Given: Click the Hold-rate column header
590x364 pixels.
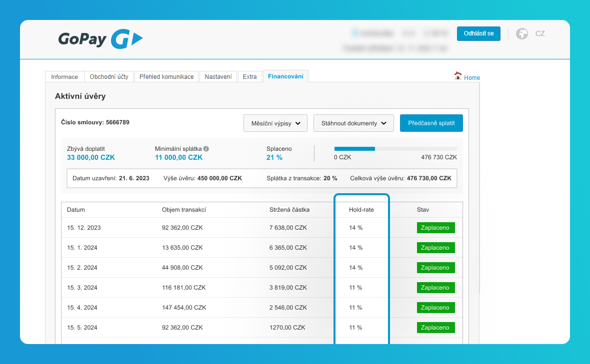Looking at the screenshot, I should [361, 210].
